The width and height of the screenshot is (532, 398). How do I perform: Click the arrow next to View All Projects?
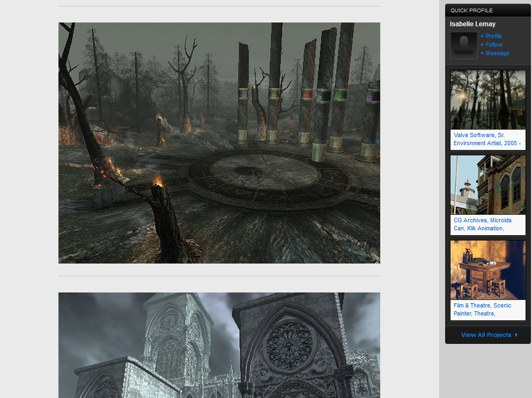[516, 335]
